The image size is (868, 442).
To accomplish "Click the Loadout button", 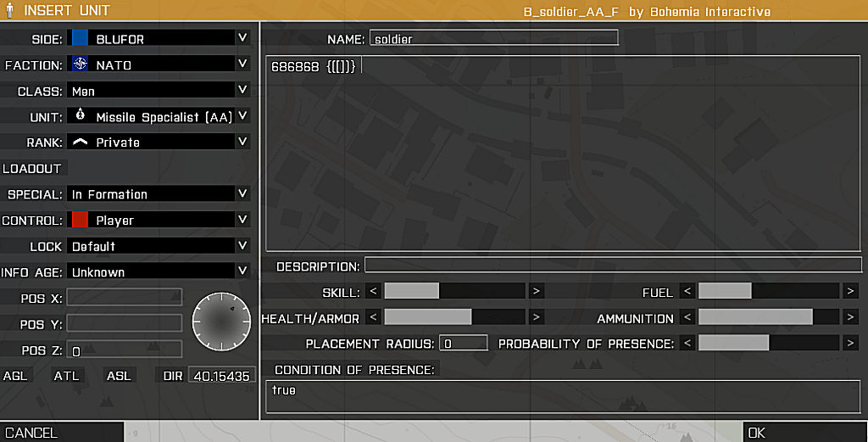I will click(33, 168).
